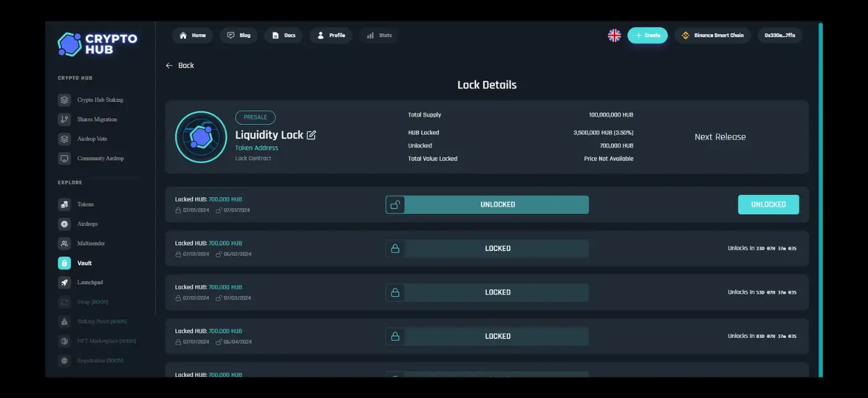Viewport: 868px width, 398px height.
Task: Open the Binance Smart Chain network selector
Action: 712,35
